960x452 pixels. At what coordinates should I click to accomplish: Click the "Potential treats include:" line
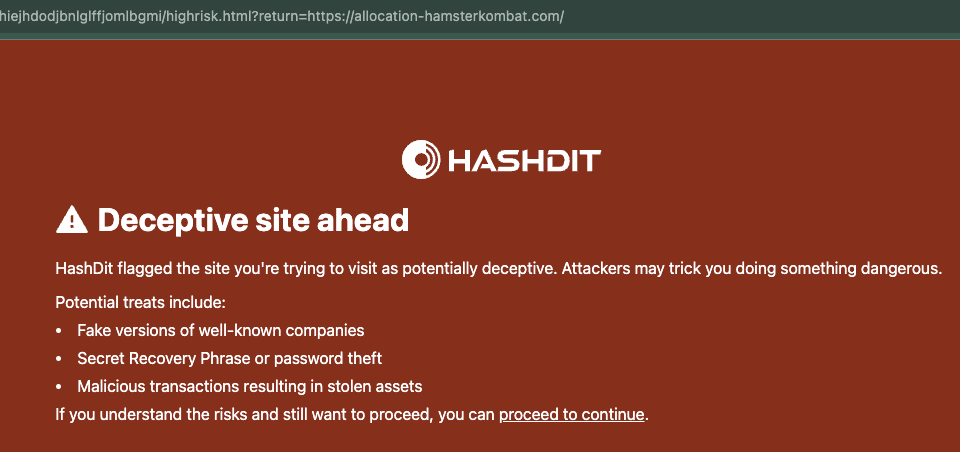tap(141, 302)
